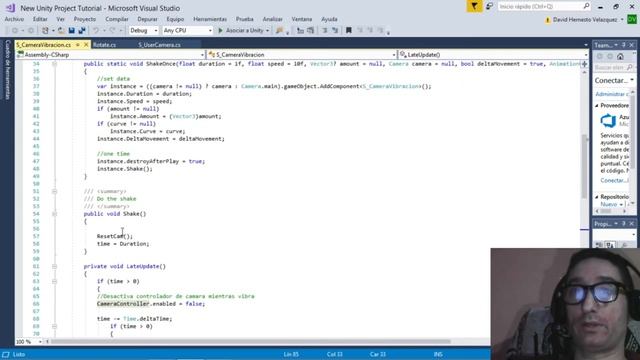Click the Find in Files toolbar icon
Image resolution: width=640 pixels, height=360 pixels.
tap(280, 31)
